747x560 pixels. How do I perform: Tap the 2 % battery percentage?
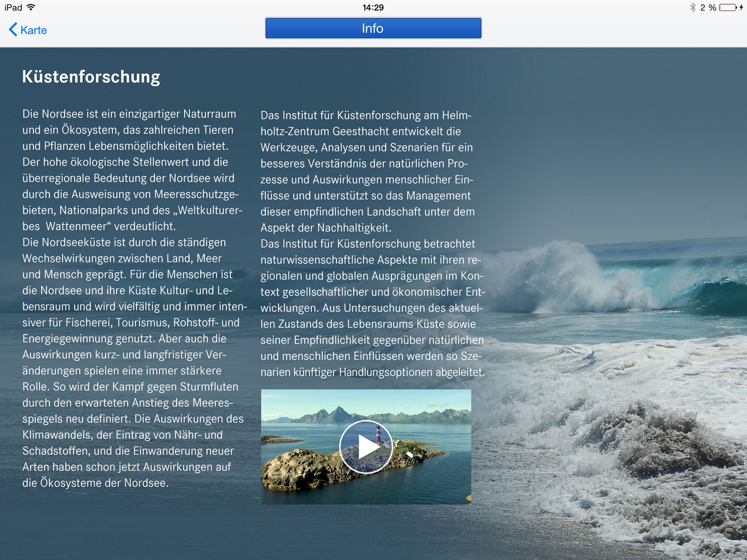pyautogui.click(x=708, y=8)
